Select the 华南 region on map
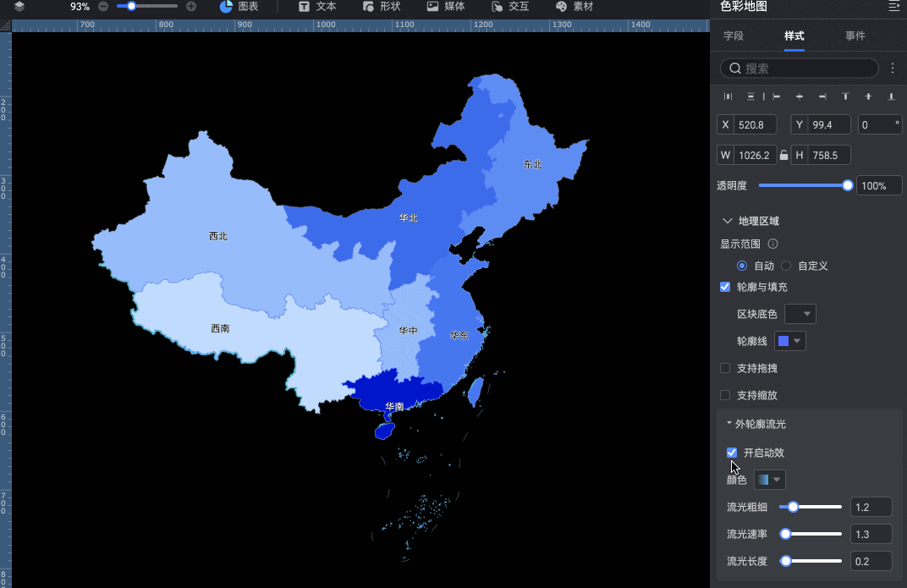 pos(394,406)
